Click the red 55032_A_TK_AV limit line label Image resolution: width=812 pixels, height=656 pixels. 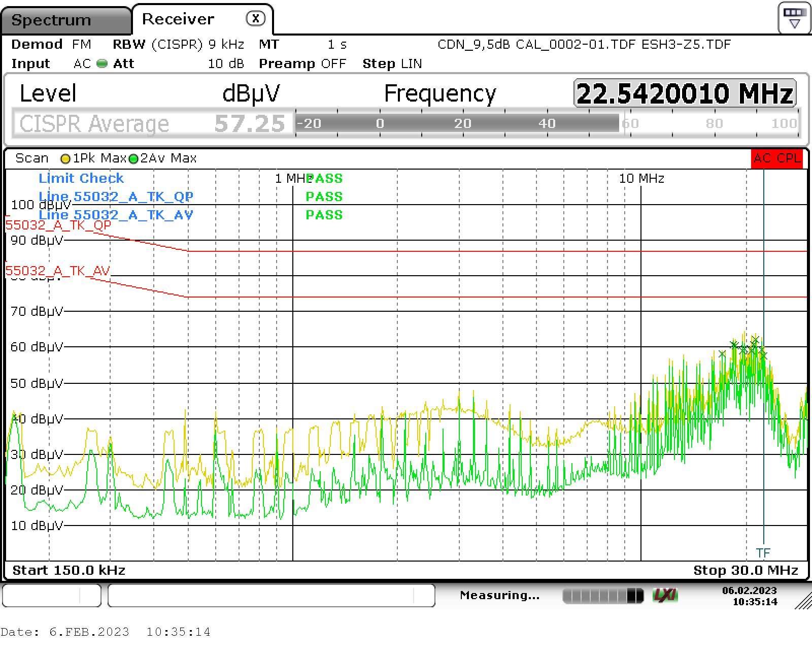click(x=58, y=271)
